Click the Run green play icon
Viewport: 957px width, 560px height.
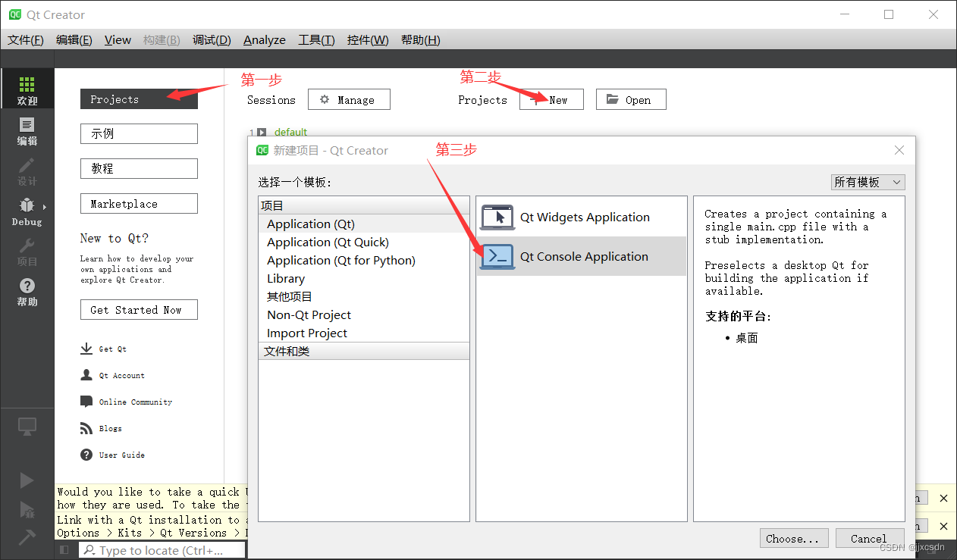27,480
